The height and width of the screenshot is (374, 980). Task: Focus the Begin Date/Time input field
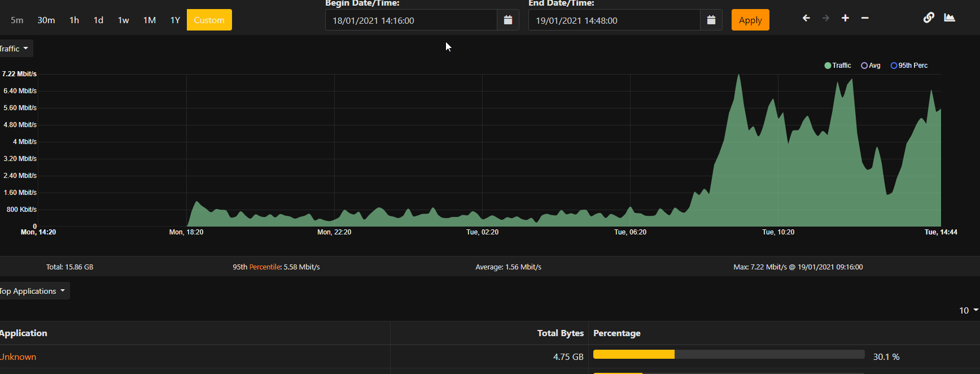411,20
